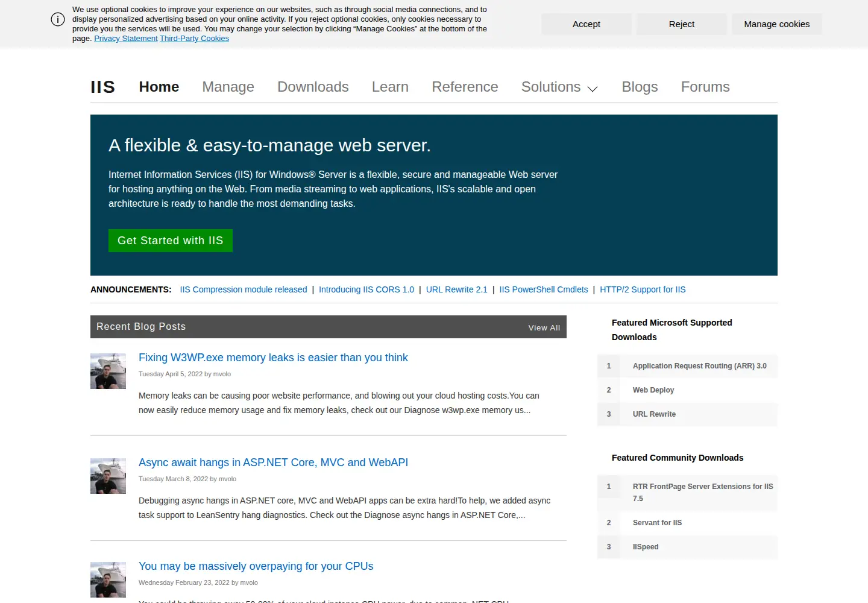This screenshot has height=603, width=868.
Task: Click 'Tuesday March 8, 2022 by mvolo' text
Action: pos(187,479)
